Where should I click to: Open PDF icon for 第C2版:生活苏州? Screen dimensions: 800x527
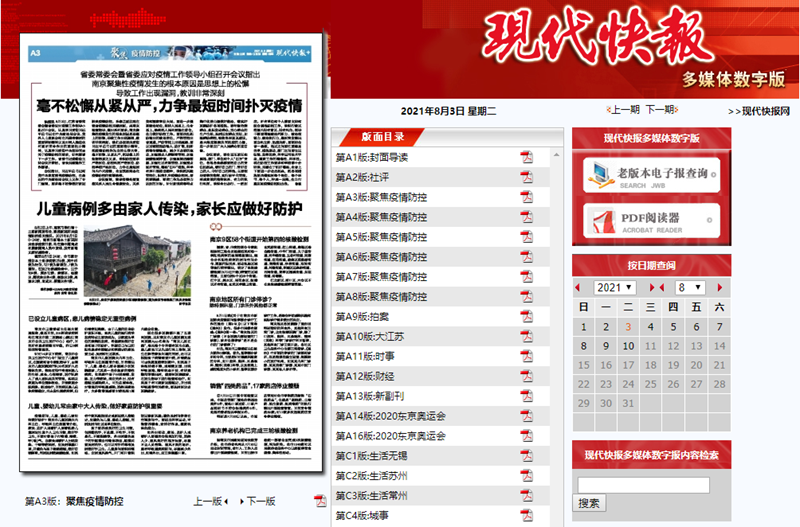[x=527, y=475]
